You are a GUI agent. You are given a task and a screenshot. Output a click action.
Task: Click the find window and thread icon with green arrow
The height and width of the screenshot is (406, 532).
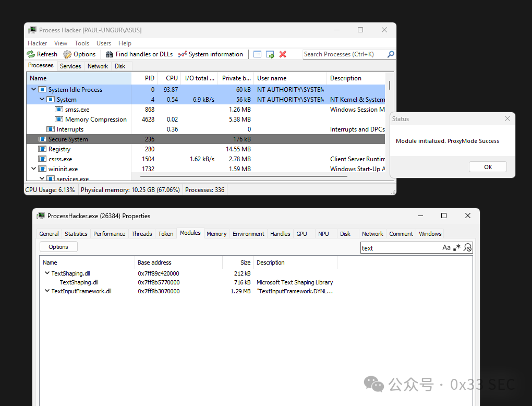click(x=270, y=54)
